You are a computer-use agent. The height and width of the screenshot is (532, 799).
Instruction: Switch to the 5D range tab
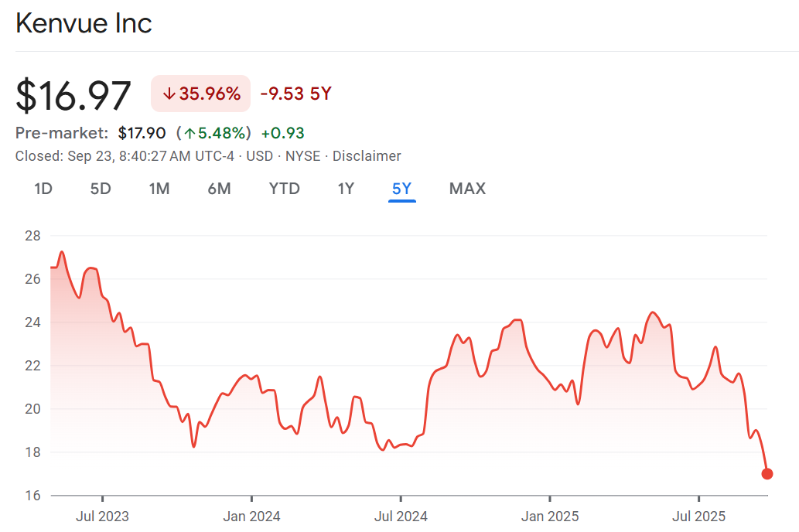tap(101, 189)
